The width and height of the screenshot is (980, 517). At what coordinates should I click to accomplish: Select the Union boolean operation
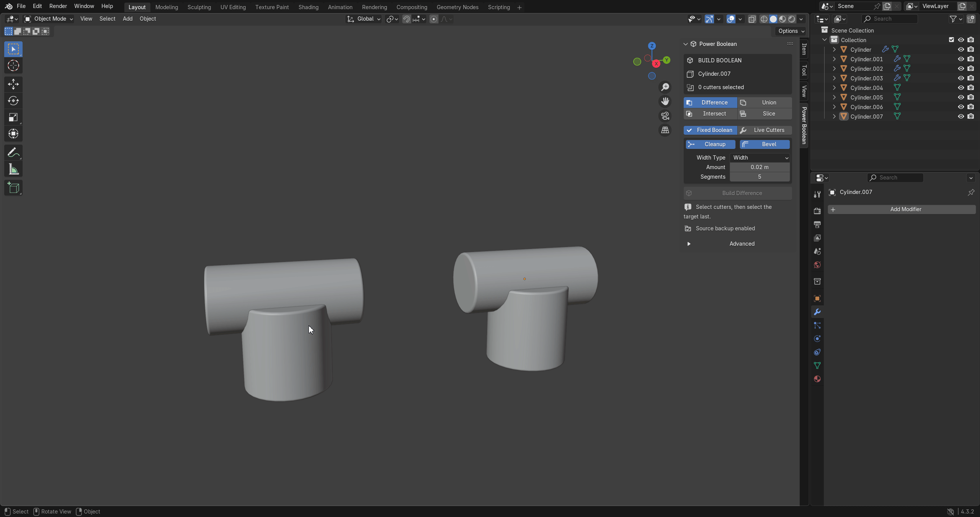(x=764, y=103)
